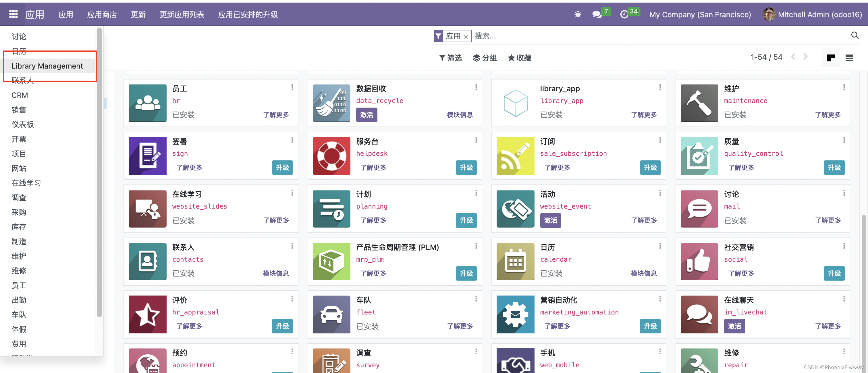Open the 更新应用列表 top menu
The height and width of the screenshot is (373, 868).
coord(182,14)
